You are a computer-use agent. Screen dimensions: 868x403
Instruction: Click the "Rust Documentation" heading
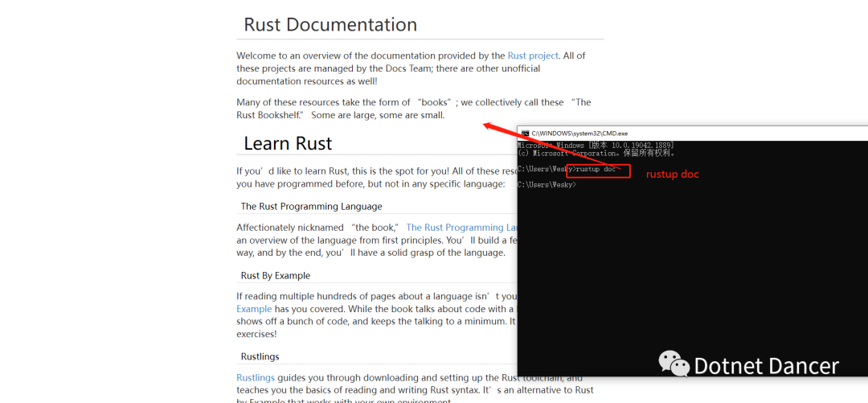click(330, 25)
